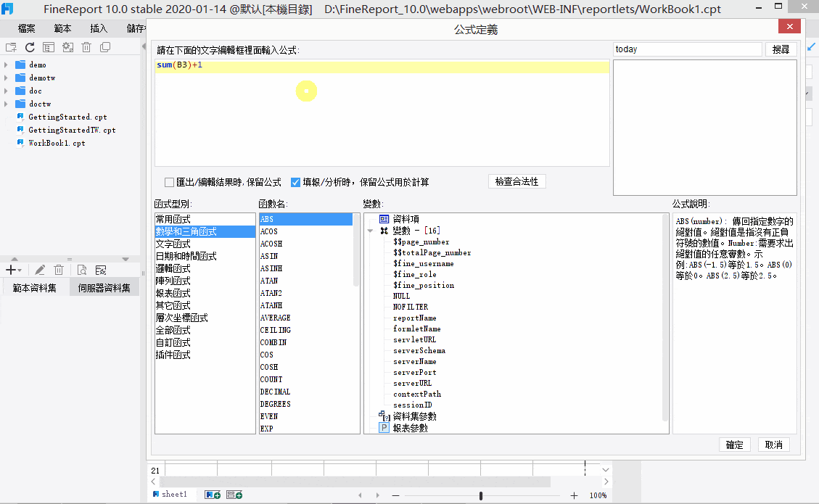Click the add new sheet icon

click(x=213, y=495)
